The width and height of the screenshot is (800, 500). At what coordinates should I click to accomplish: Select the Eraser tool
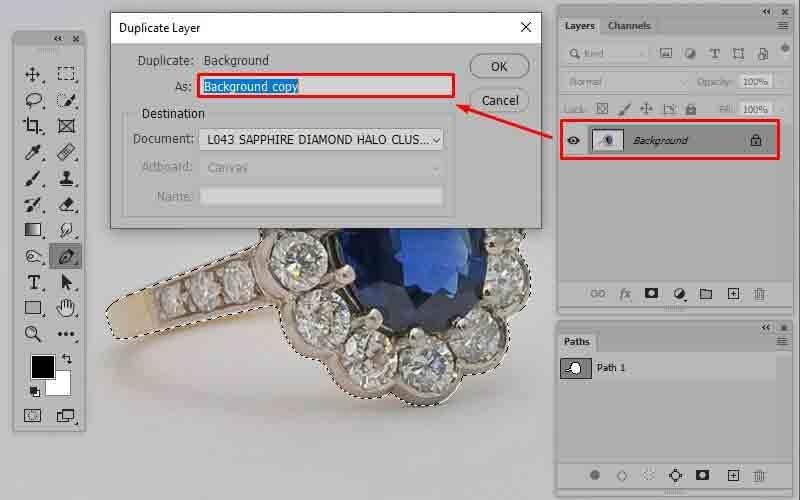click(66, 205)
